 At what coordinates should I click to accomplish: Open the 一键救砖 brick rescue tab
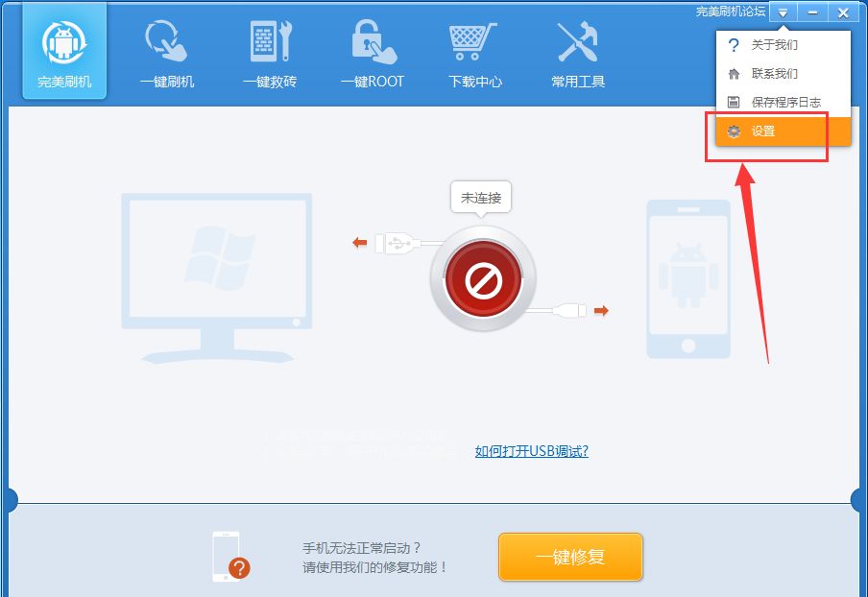pos(270,54)
